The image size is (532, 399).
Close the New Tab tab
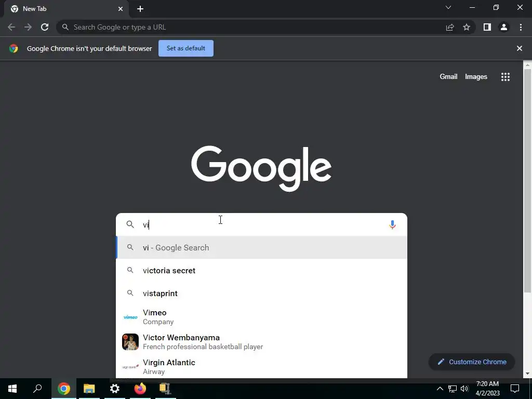pyautogui.click(x=121, y=9)
